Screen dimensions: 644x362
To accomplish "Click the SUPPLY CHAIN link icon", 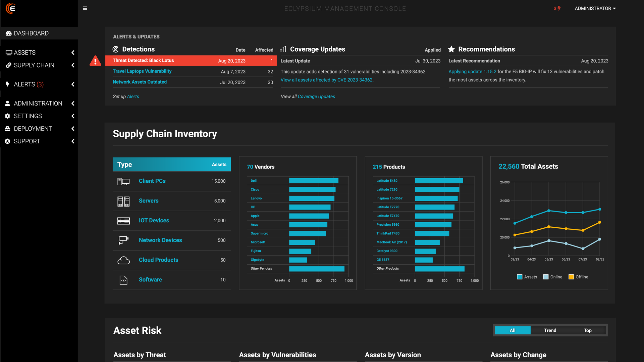I will point(9,65).
